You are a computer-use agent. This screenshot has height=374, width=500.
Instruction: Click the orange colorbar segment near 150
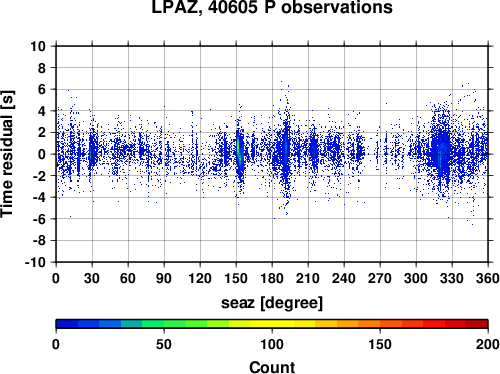[x=380, y=324]
